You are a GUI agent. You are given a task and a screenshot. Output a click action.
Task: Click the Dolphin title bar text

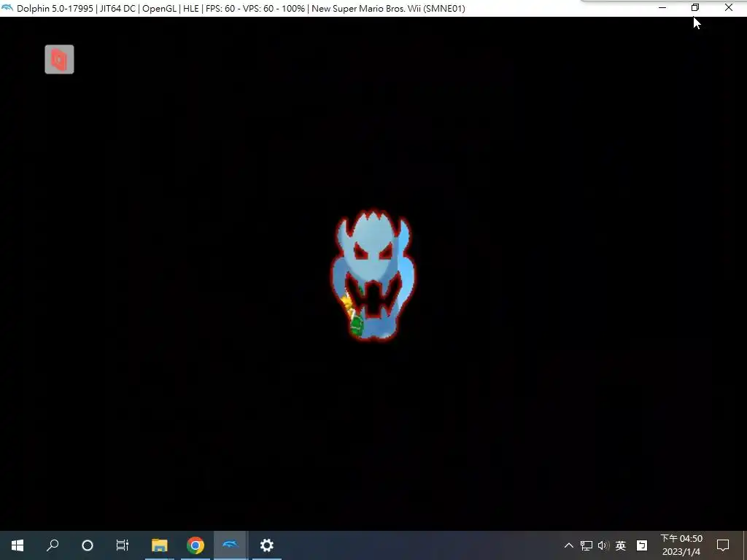click(241, 9)
